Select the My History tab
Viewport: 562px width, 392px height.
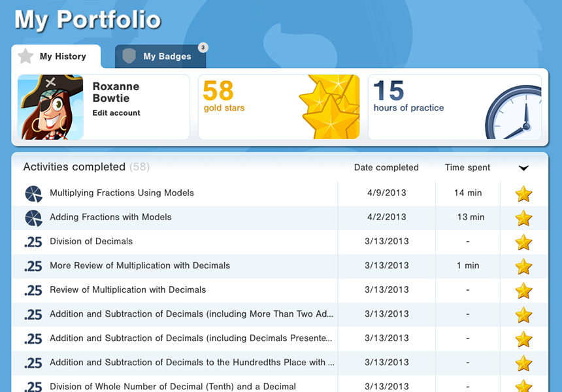click(x=56, y=56)
